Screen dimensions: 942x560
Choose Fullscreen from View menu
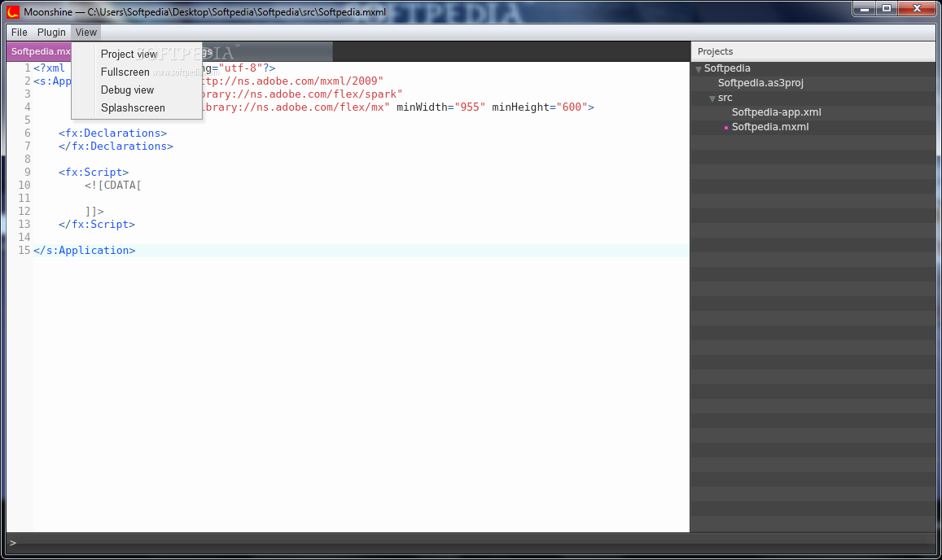tap(125, 72)
